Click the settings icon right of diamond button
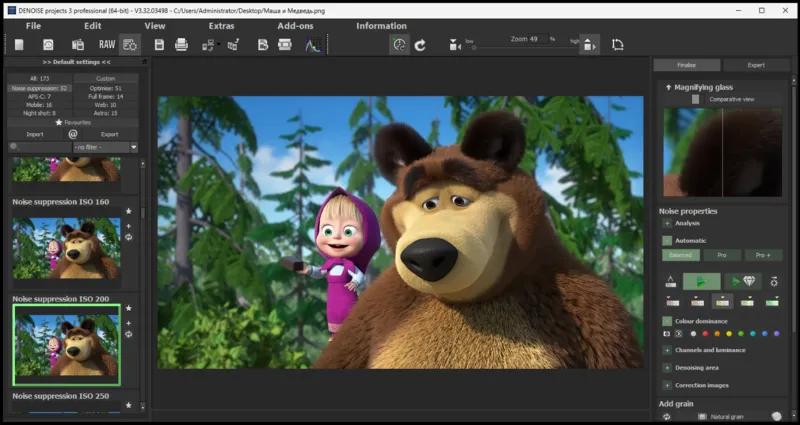Screen dimensions: 800x425 pyautogui.click(x=774, y=281)
